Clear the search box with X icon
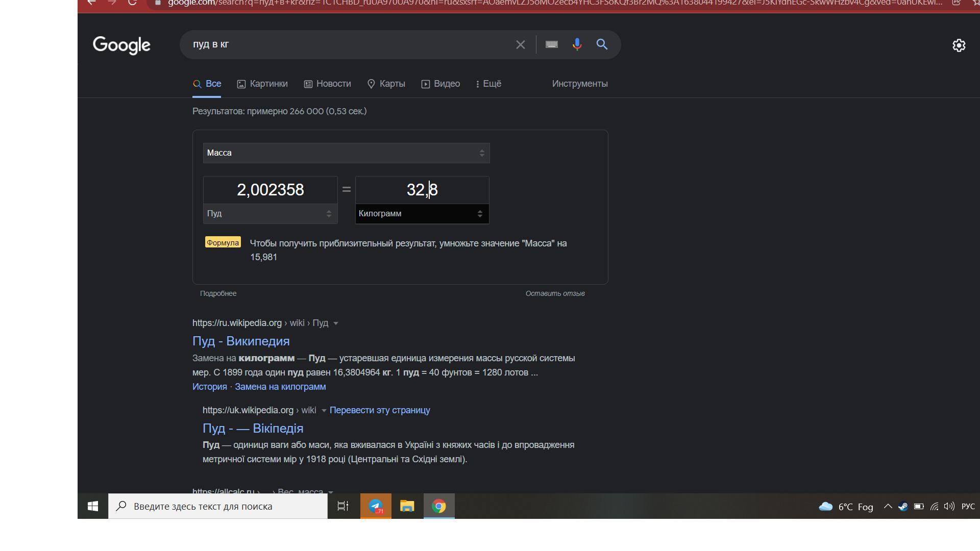This screenshot has width=980, height=551. point(520,45)
